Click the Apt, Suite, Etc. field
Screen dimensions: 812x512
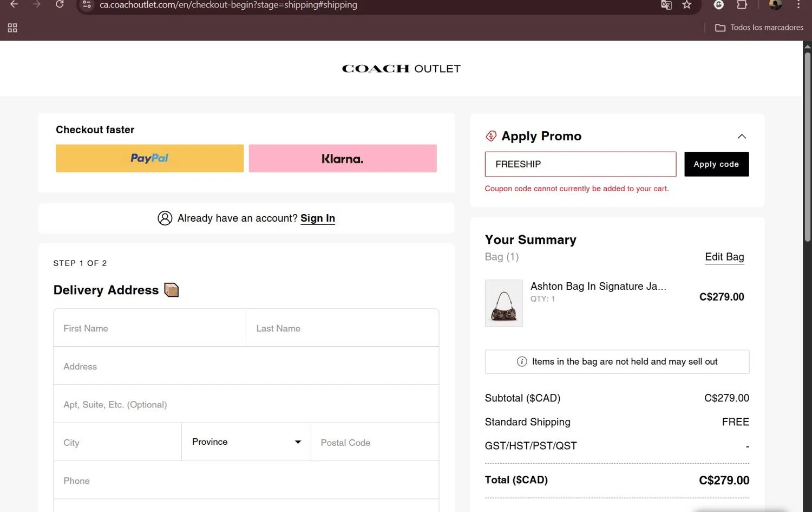tap(246, 404)
